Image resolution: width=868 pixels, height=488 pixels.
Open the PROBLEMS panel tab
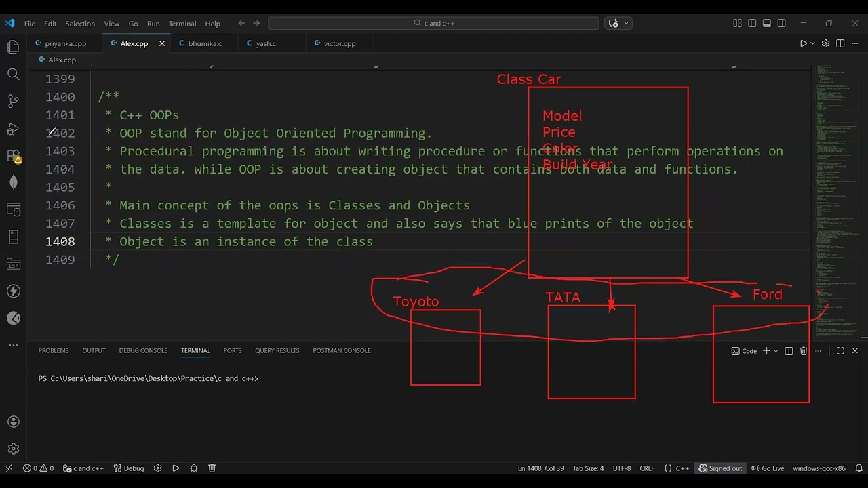[54, 350]
